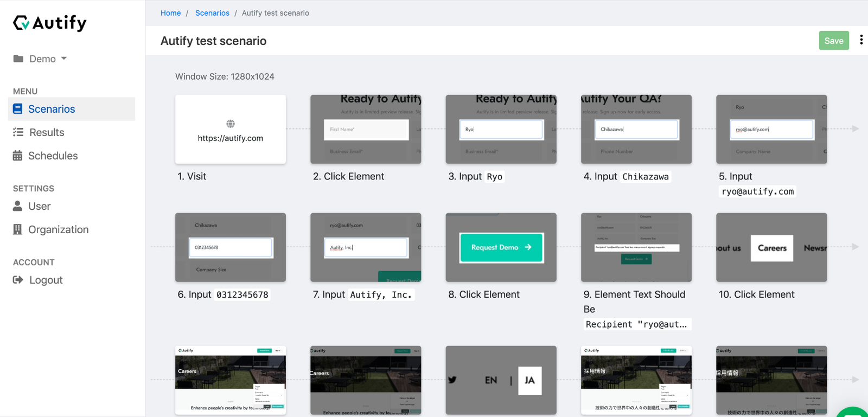Select step 1 Visit thumbnail

click(230, 129)
